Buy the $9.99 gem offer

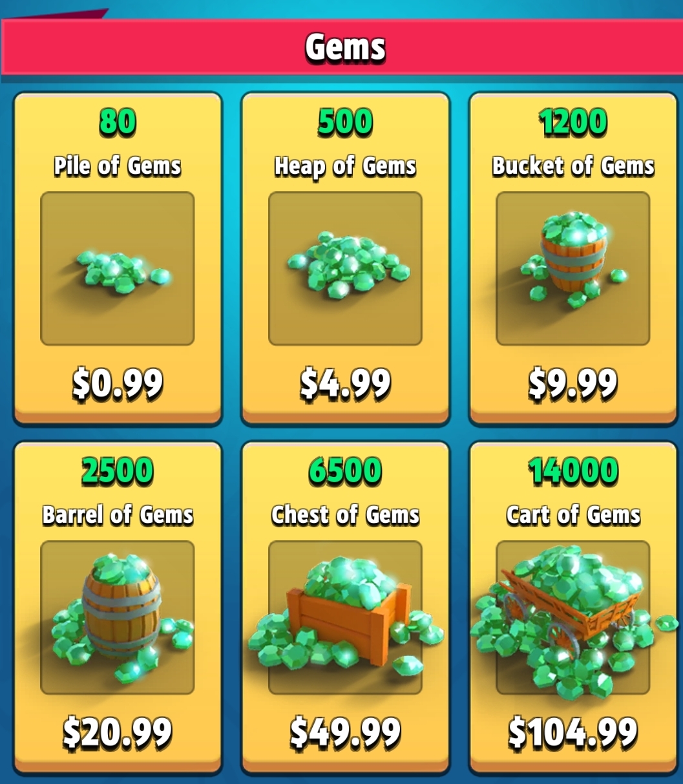tap(573, 383)
